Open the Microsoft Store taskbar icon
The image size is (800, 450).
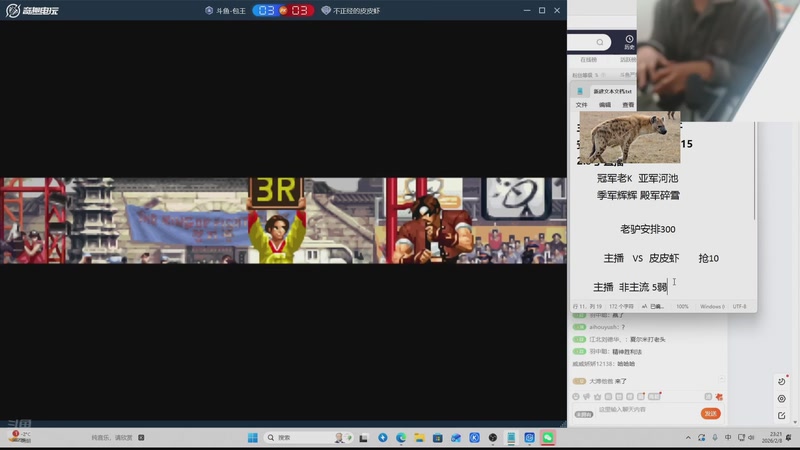coord(438,438)
